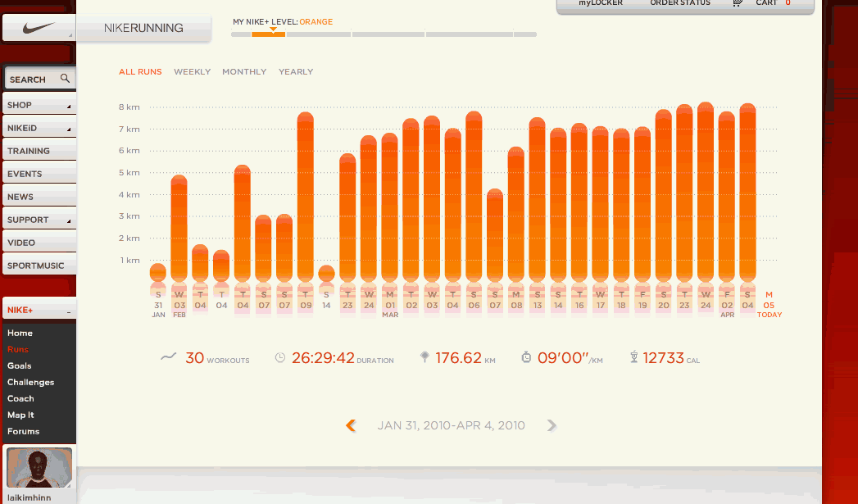The width and height of the screenshot is (858, 504).
Task: Click the NIKERUNNING header button
Action: [x=143, y=28]
